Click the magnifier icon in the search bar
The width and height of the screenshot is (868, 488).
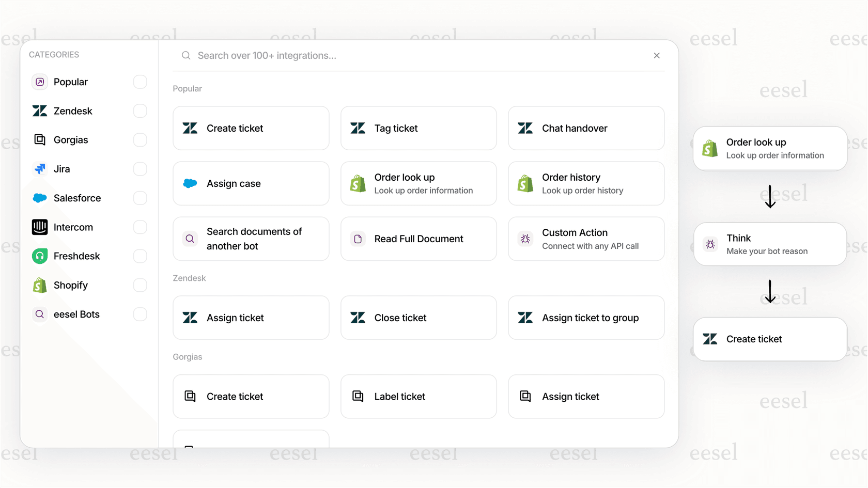click(x=185, y=55)
